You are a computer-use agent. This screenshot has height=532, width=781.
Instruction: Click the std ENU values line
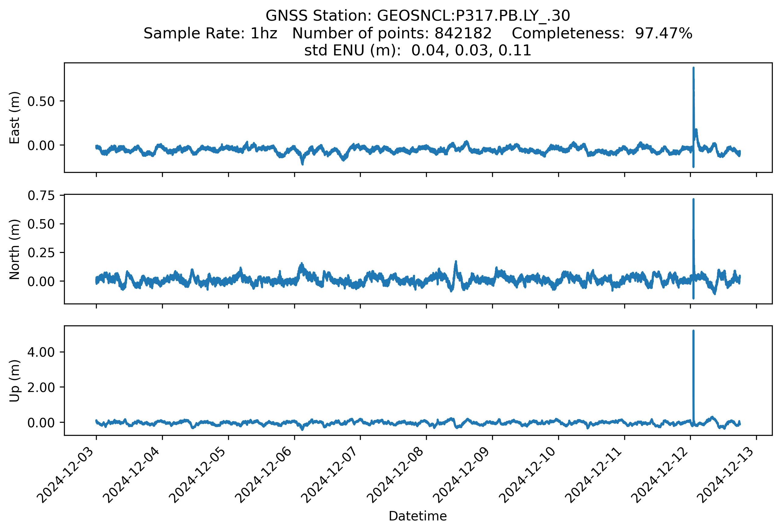[417, 51]
